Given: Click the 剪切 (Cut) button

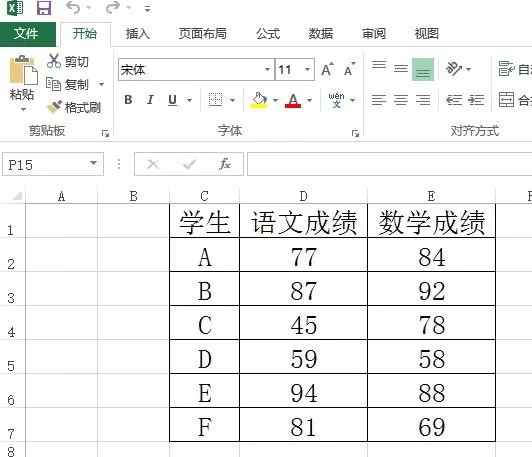Looking at the screenshot, I should click(68, 62).
